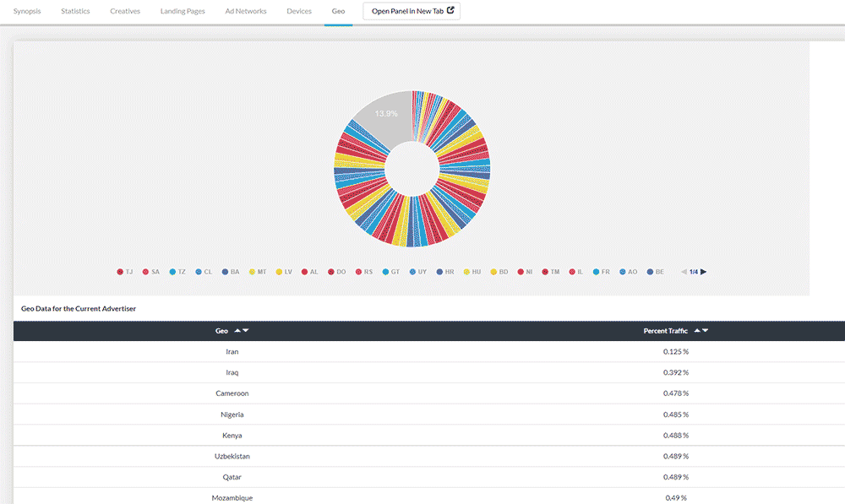845x504 pixels.
Task: Switch to the Synopsis tab
Action: (27, 12)
